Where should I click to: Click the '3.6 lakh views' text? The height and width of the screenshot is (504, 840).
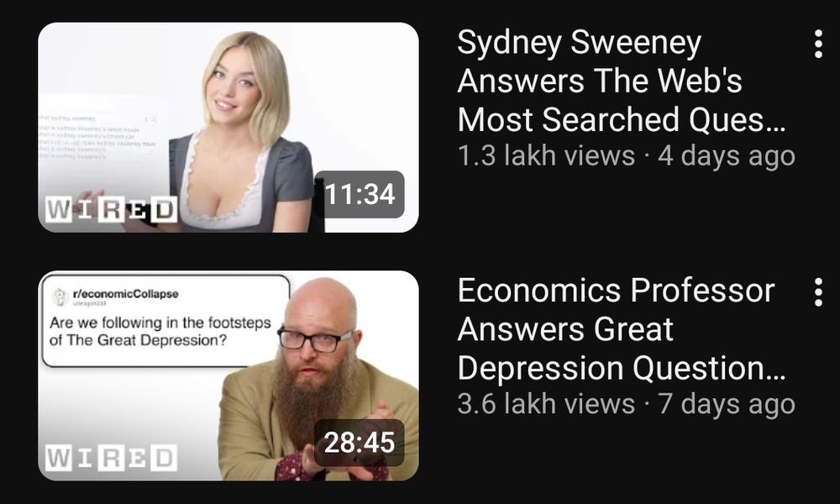tap(547, 404)
